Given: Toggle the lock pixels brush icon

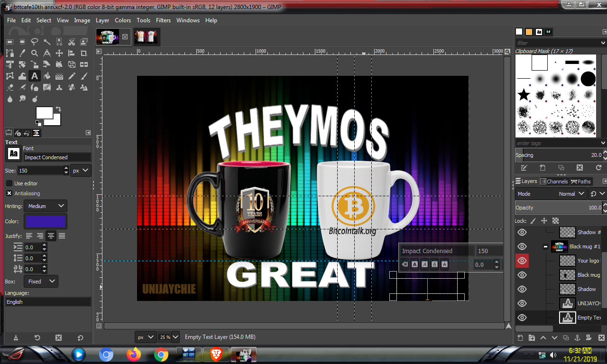Looking at the screenshot, I should 533,221.
